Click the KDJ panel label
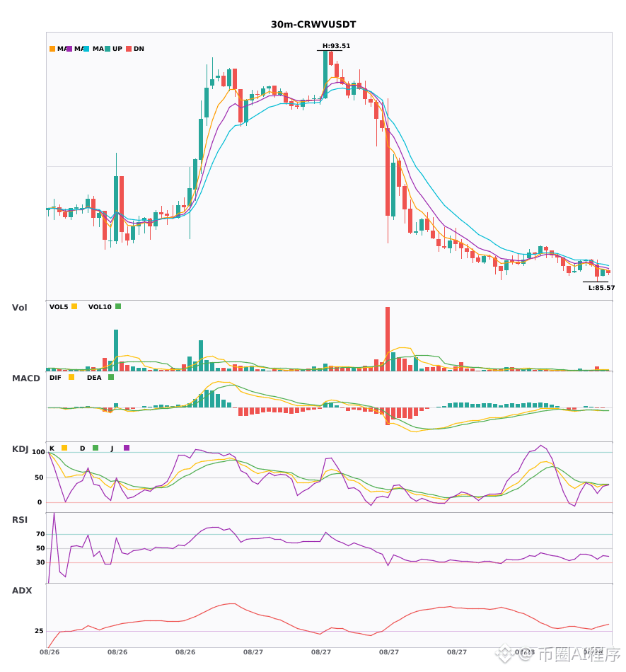 (20, 449)
